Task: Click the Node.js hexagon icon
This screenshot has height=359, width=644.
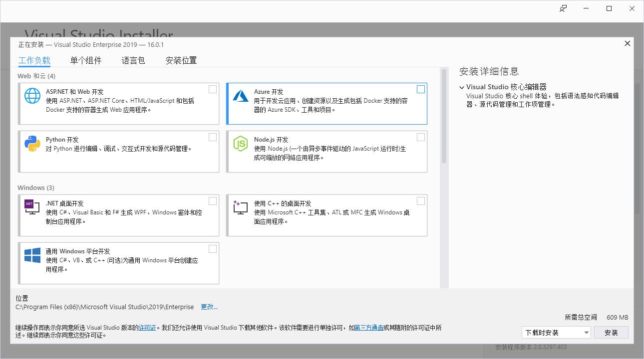Action: (x=241, y=144)
